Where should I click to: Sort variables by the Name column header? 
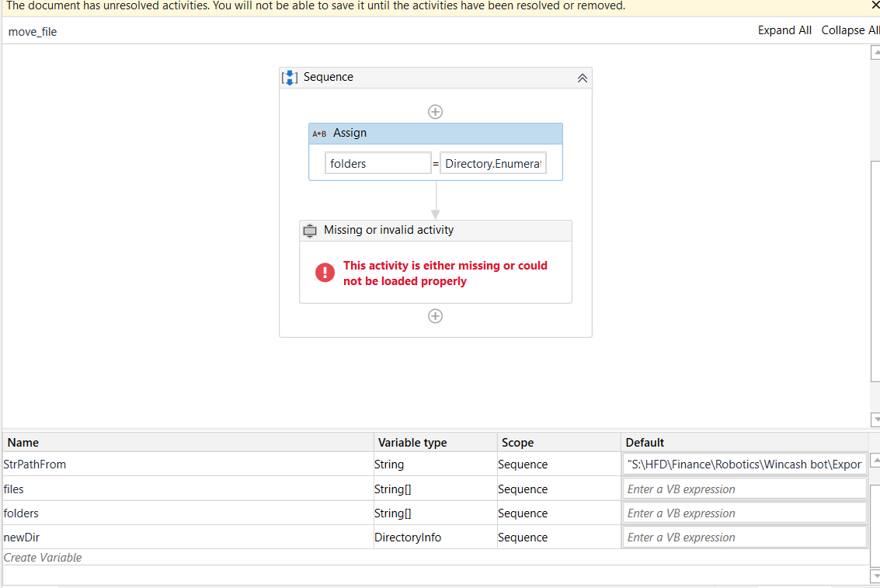(x=23, y=443)
